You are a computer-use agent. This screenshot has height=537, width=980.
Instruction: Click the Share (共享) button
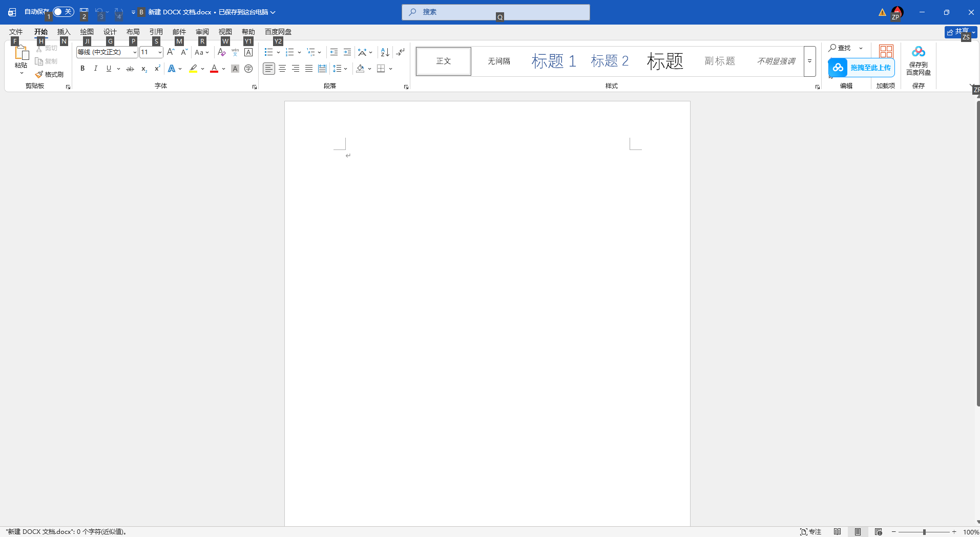(x=957, y=32)
